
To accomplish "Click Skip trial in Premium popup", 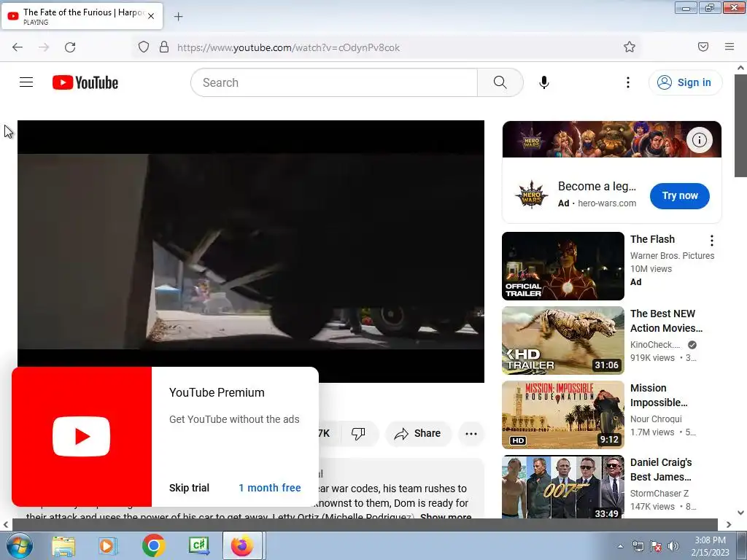I will pos(189,488).
